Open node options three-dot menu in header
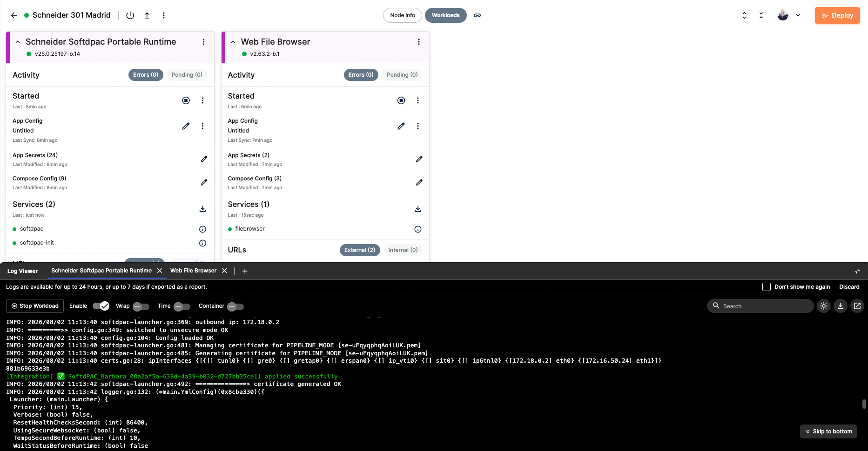The image size is (868, 451). (164, 15)
